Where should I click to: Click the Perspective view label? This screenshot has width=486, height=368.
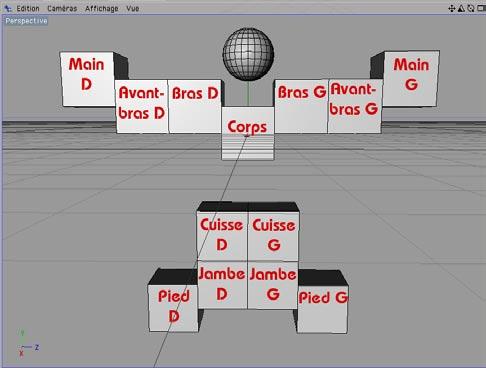pyautogui.click(x=26, y=21)
